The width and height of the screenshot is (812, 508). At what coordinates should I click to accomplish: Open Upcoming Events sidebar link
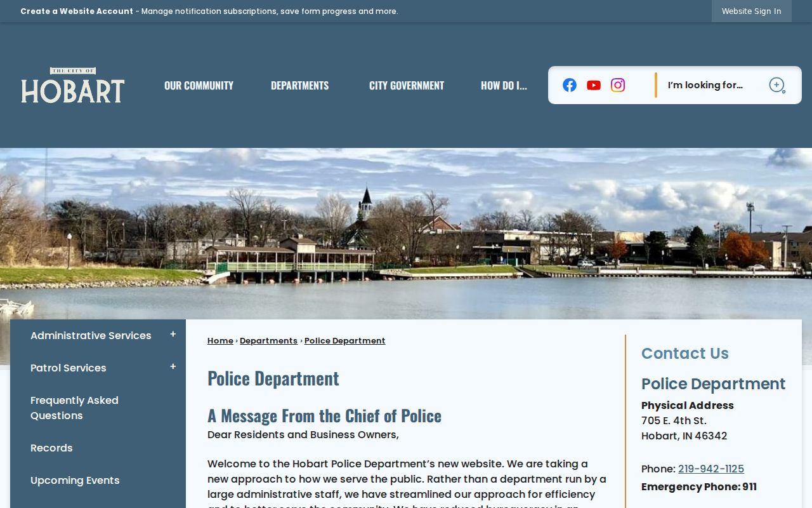pos(75,480)
